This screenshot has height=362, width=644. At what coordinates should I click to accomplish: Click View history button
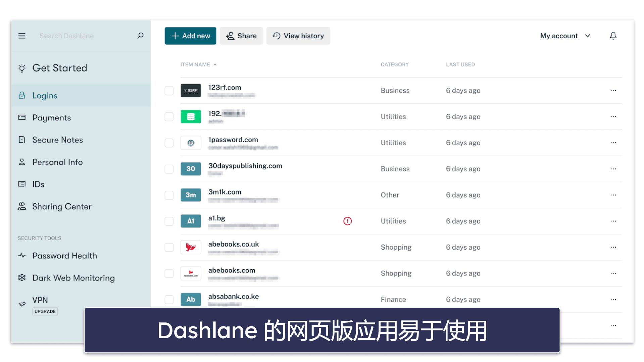(x=298, y=36)
